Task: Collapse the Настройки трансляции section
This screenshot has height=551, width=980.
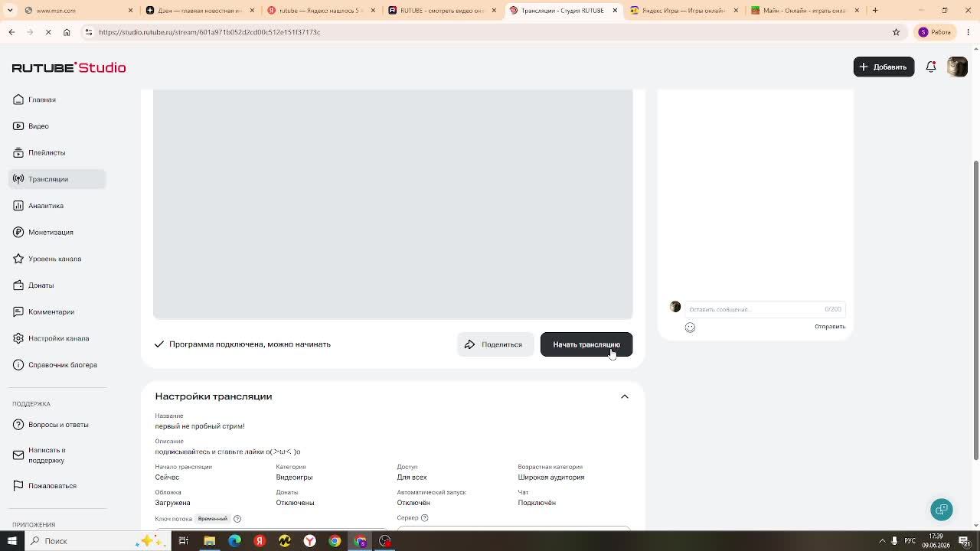Action: click(625, 396)
